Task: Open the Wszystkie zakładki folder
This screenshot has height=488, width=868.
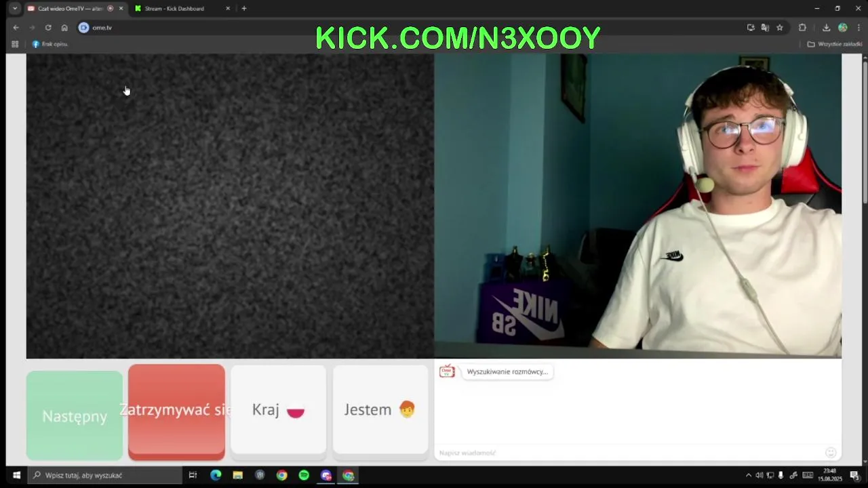Action: (835, 44)
